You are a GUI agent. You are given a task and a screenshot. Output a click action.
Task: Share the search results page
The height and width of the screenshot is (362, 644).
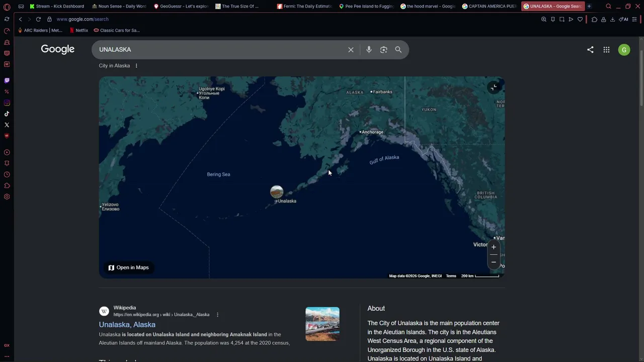click(x=590, y=50)
